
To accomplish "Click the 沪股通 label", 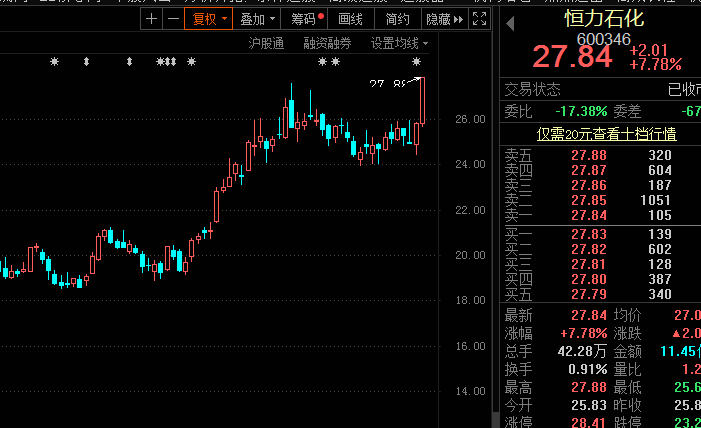I will click(x=266, y=43).
